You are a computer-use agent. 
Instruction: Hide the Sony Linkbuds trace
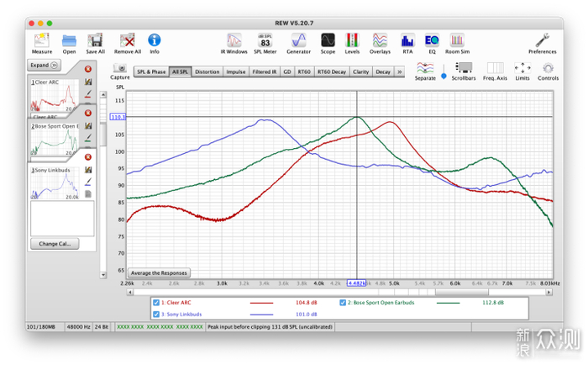pos(156,314)
